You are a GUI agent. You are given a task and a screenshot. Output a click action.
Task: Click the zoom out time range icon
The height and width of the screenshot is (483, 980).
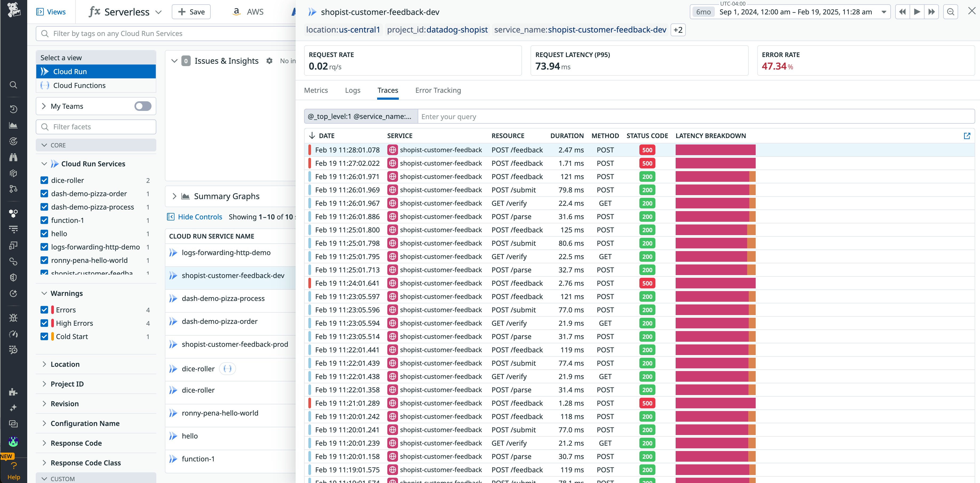pyautogui.click(x=950, y=12)
